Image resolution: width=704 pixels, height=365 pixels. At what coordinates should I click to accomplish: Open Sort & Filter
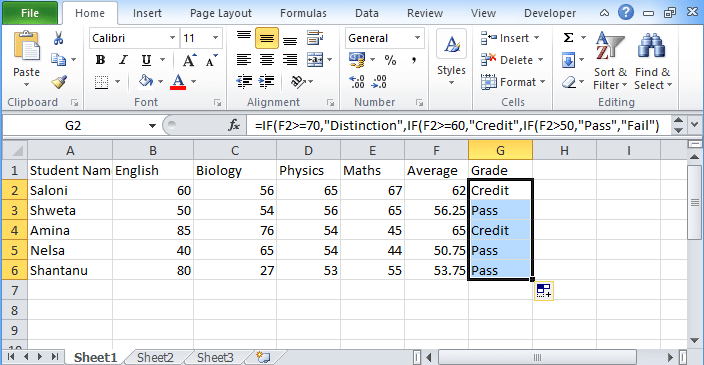click(610, 60)
